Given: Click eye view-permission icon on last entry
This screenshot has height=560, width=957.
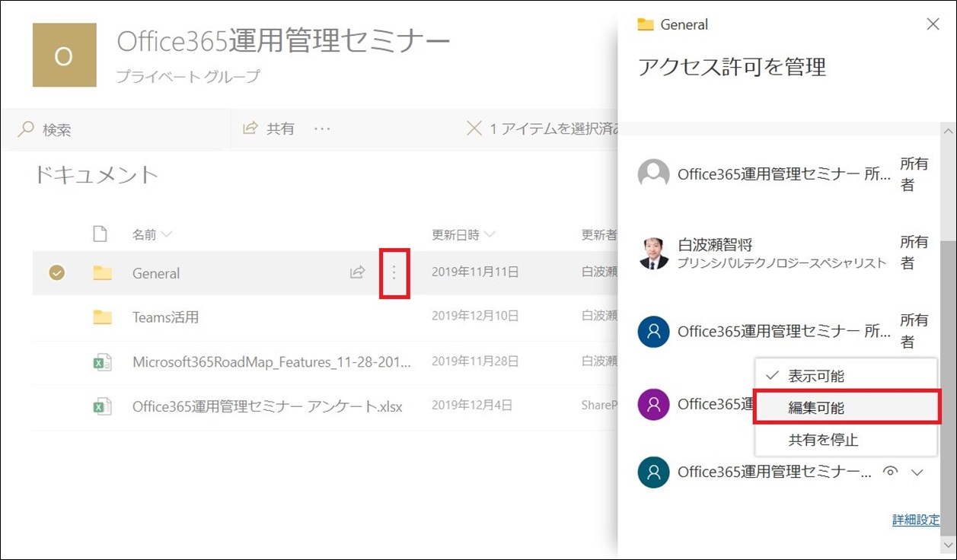Looking at the screenshot, I should click(x=889, y=473).
